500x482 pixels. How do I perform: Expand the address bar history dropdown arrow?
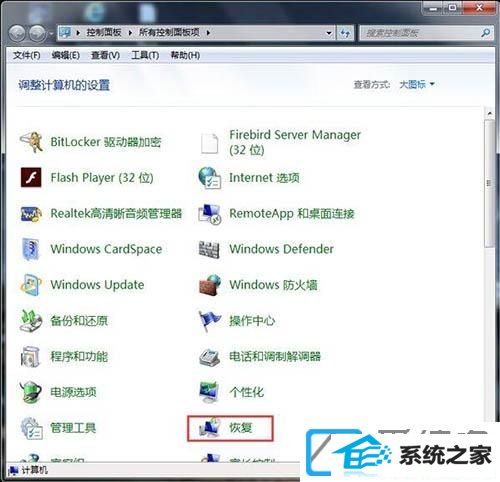tap(329, 33)
